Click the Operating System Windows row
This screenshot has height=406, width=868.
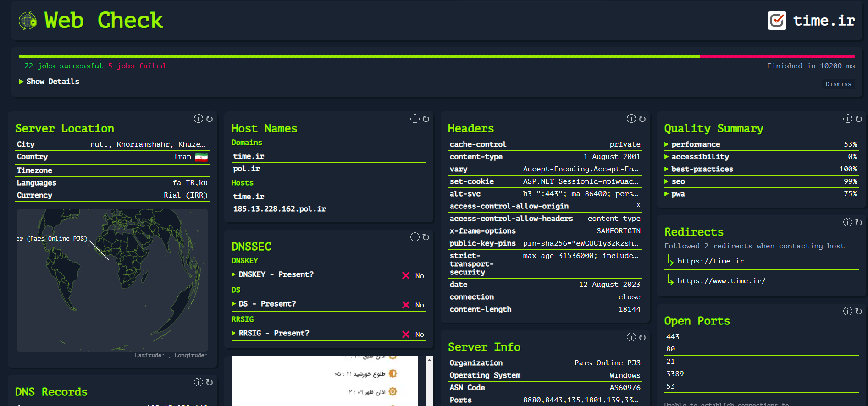[x=545, y=375]
